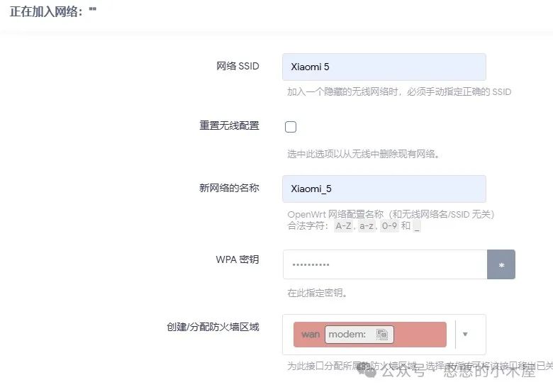Select the wan firewall zone box
The height and width of the screenshot is (392, 553).
point(370,334)
